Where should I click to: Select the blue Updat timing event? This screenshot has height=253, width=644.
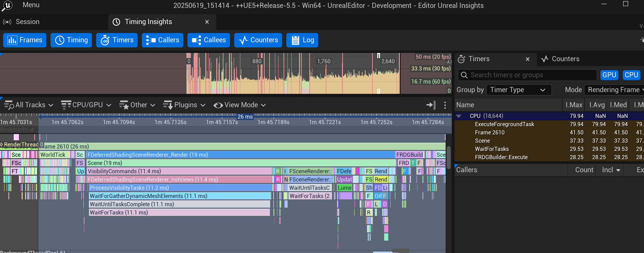[x=344, y=179]
